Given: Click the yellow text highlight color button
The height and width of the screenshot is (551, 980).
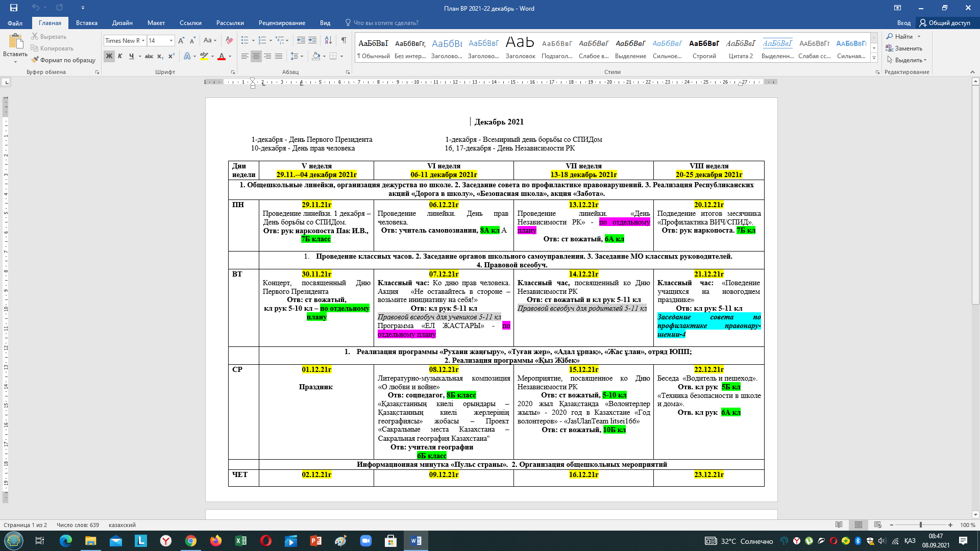Looking at the screenshot, I should (x=204, y=56).
